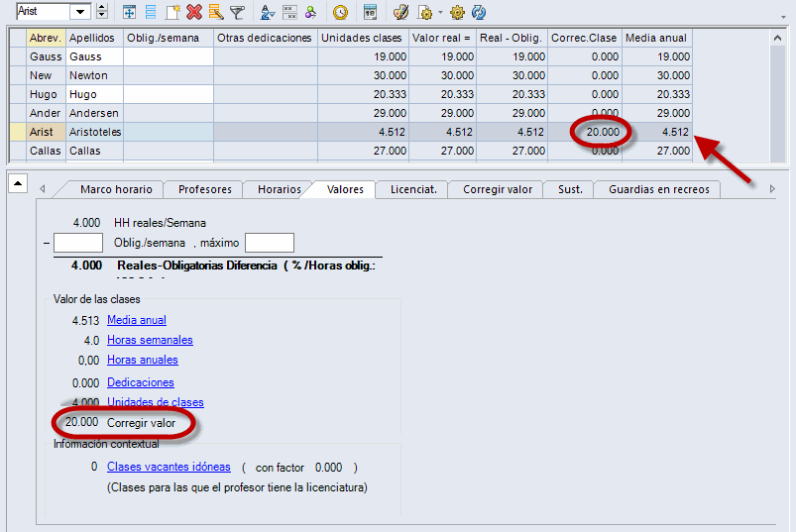Viewport: 796px width, 532px height.
Task: Click the red X delete icon
Action: (194, 12)
